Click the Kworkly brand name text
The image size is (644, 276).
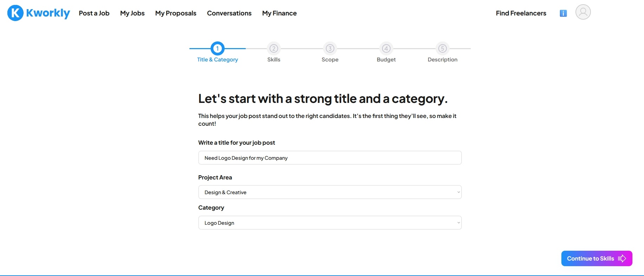[x=48, y=13]
